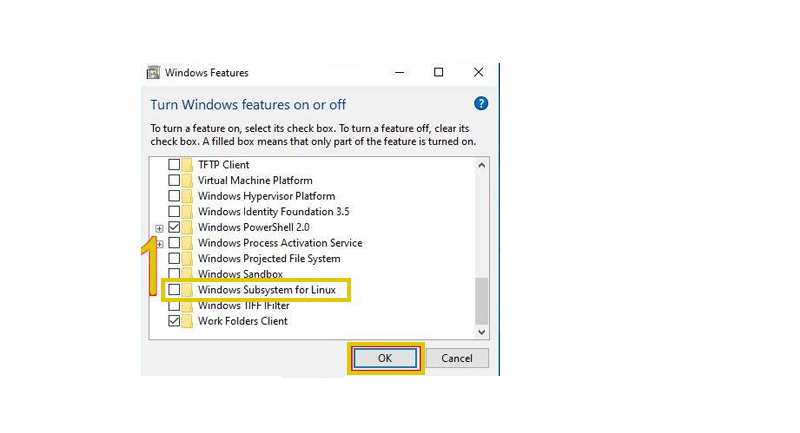Check Windows Process Activation Service box
The width and height of the screenshot is (800, 433).
pyautogui.click(x=174, y=243)
